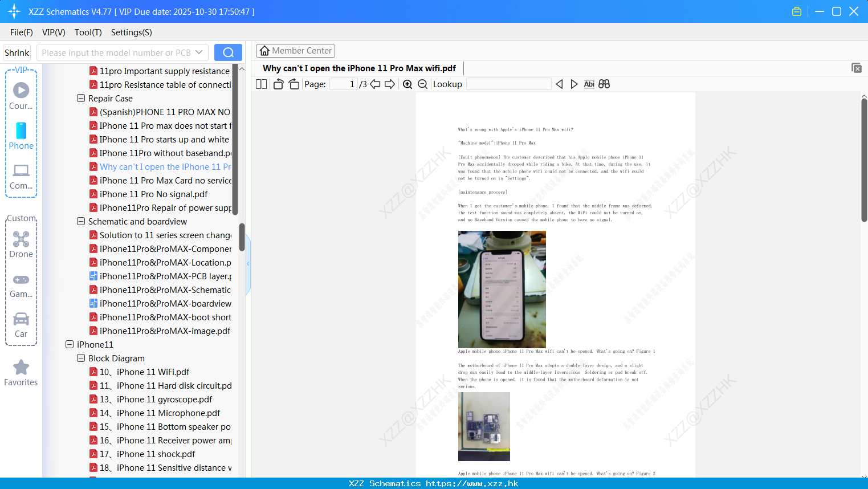The width and height of the screenshot is (868, 489).
Task: Focus the model number search box
Action: (x=117, y=52)
